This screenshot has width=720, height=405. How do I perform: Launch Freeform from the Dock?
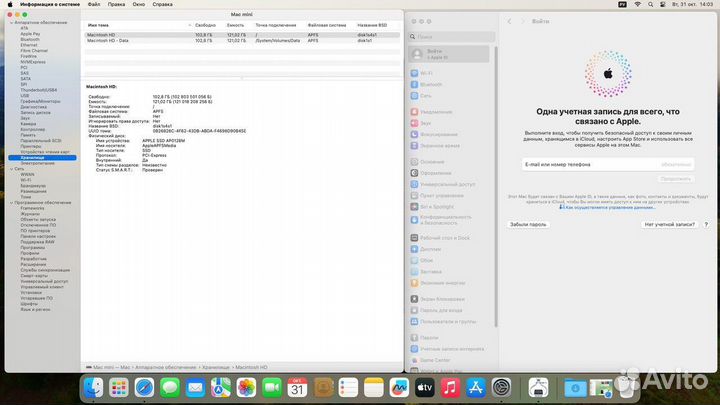[399, 388]
